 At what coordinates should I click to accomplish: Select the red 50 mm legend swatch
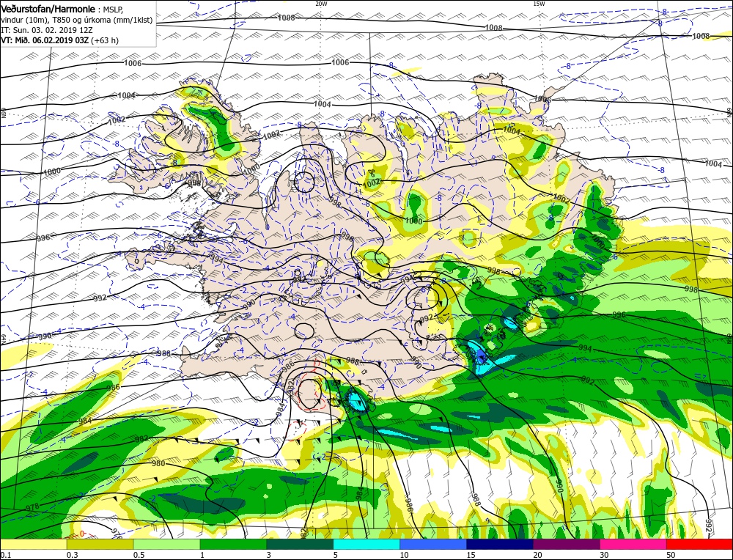pos(699,544)
